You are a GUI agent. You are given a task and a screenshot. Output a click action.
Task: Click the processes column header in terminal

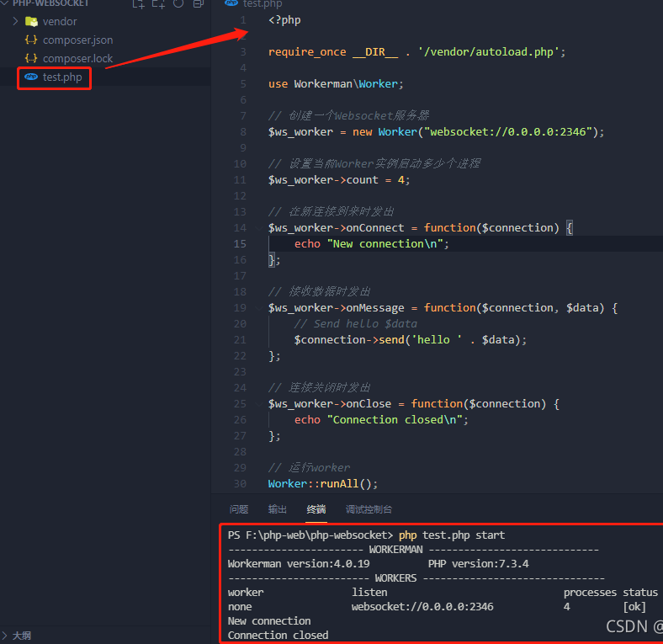pos(590,593)
